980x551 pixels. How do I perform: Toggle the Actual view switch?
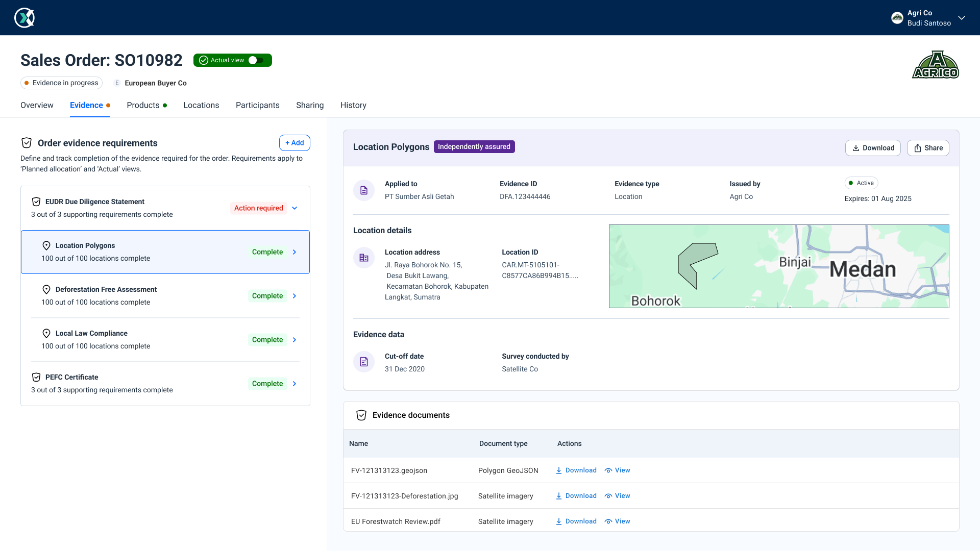click(256, 60)
